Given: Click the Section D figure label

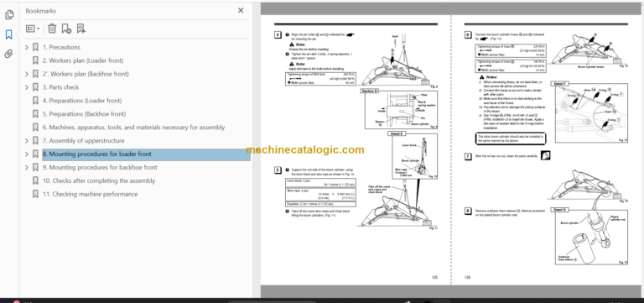Looking at the screenshot, I should (370, 91).
